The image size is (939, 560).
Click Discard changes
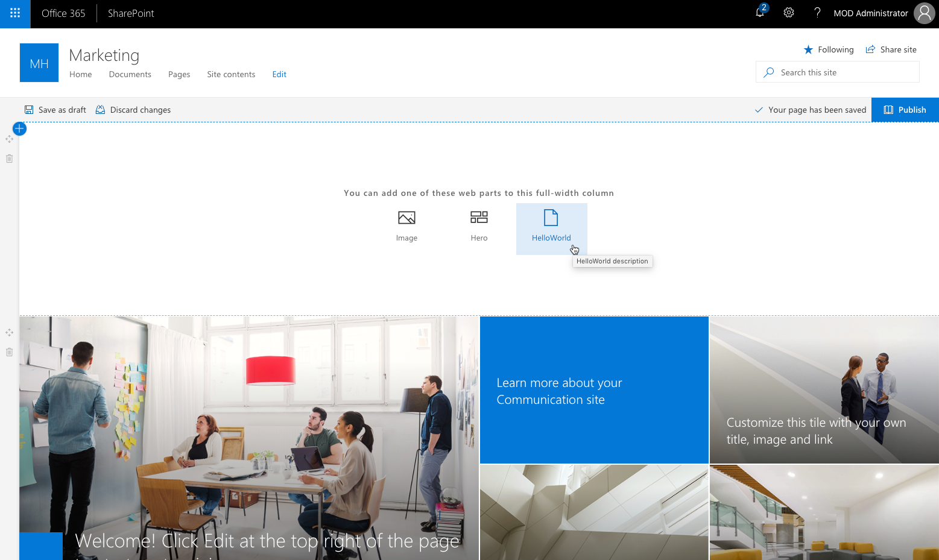coord(133,110)
